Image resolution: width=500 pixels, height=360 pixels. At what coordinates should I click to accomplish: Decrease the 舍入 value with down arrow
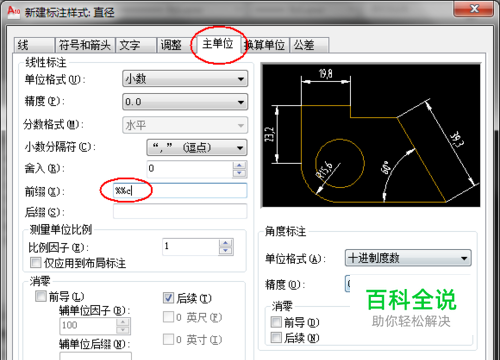[239, 173]
